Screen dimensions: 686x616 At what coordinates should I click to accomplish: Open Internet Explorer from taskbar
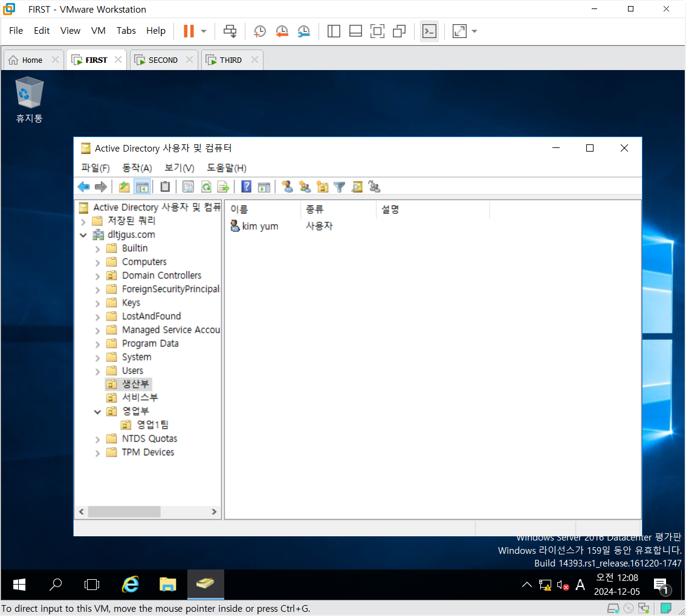point(131,585)
